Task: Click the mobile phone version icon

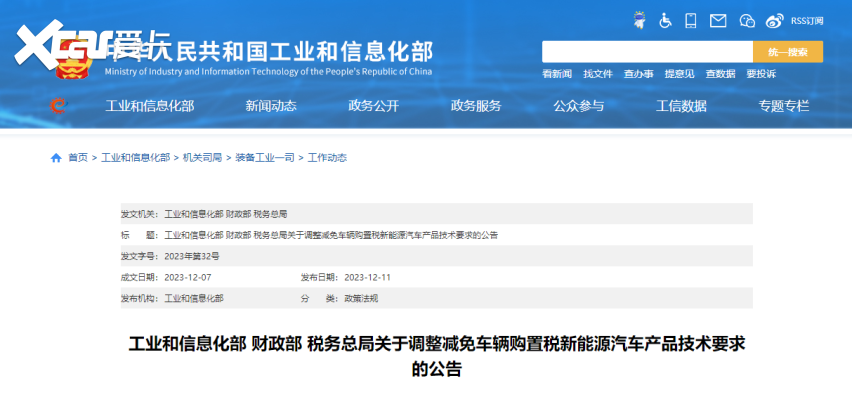Action: [691, 20]
